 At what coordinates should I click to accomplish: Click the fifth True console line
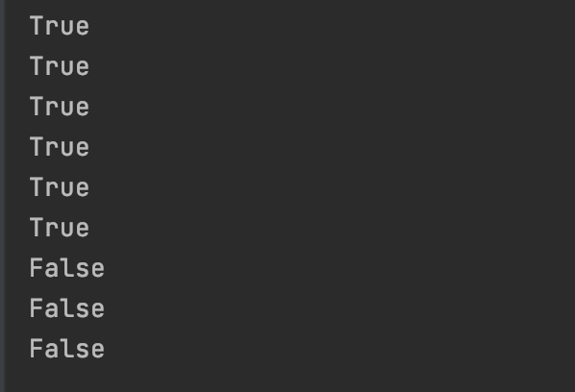point(60,187)
